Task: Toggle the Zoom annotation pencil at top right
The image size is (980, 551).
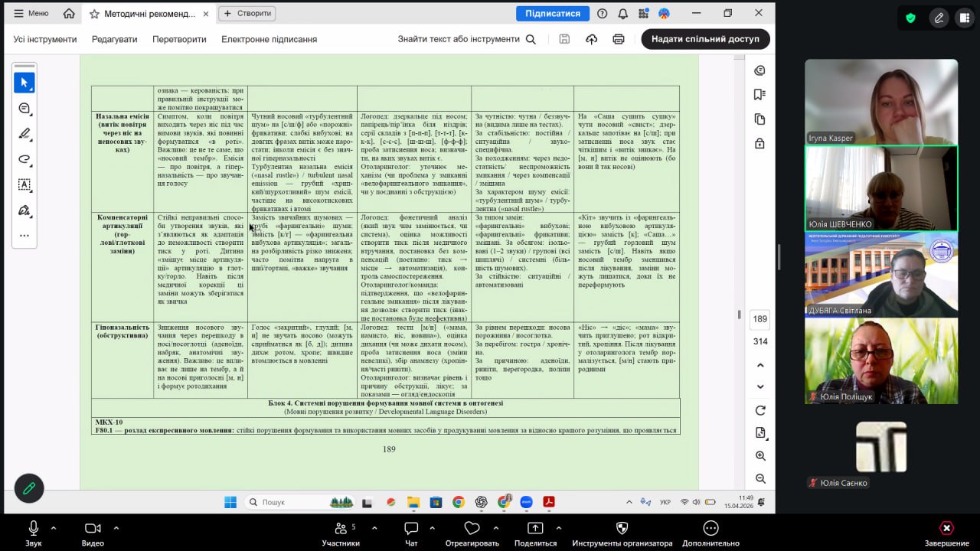Action: (939, 18)
